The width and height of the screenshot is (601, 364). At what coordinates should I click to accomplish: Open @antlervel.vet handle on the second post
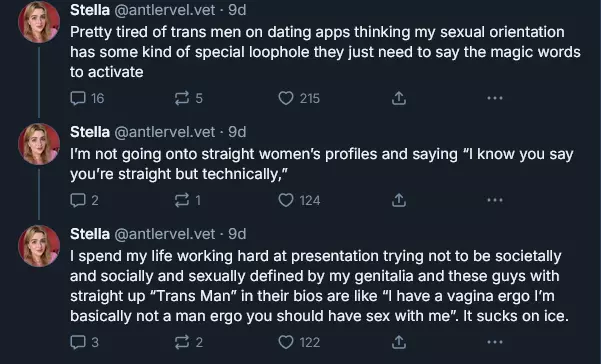point(165,132)
